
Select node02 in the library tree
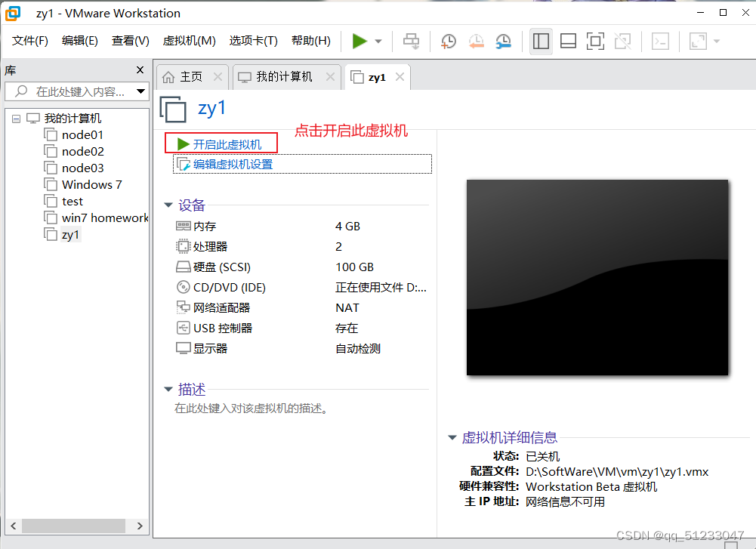pos(83,151)
